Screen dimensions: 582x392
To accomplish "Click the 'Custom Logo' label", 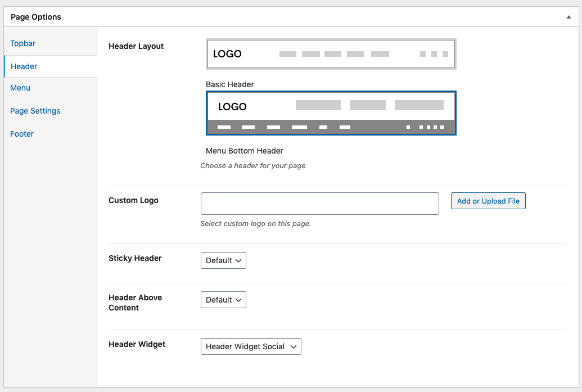I will (133, 200).
